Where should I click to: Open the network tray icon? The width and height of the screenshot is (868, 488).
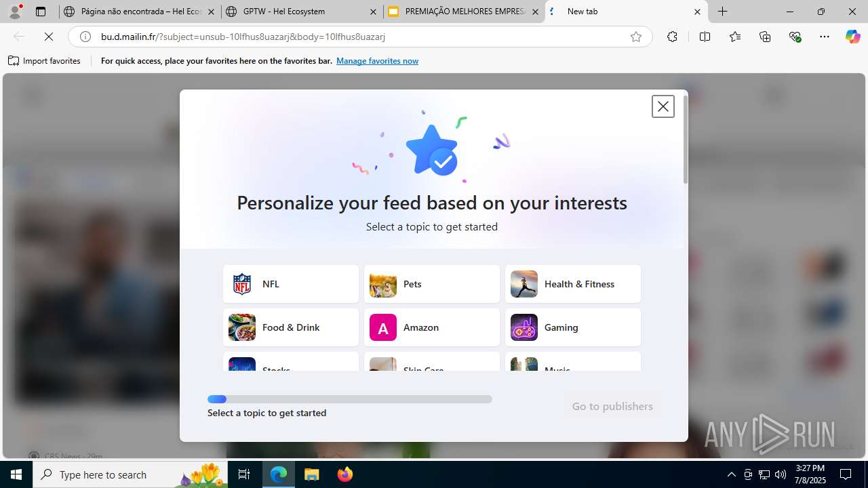(x=764, y=474)
